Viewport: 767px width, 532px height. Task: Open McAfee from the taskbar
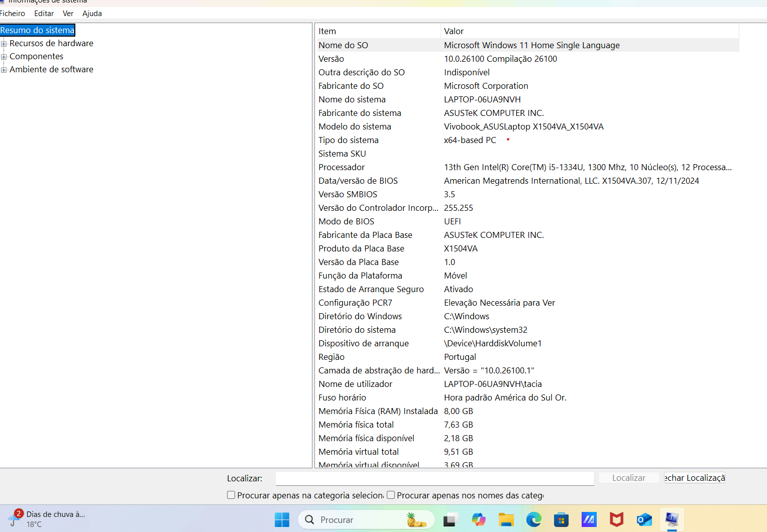click(616, 519)
